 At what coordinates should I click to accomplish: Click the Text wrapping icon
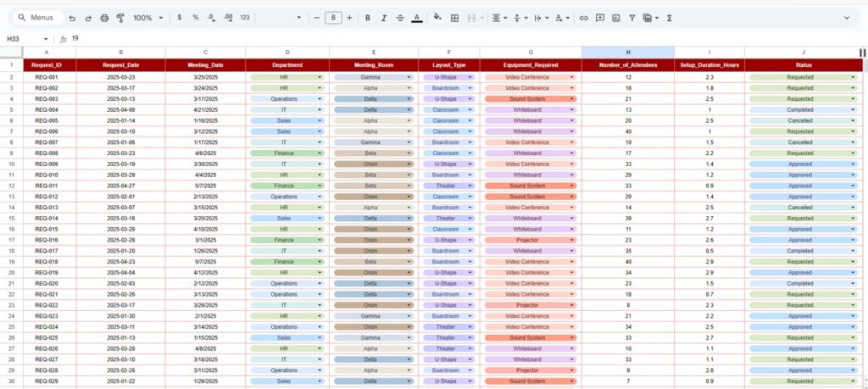537,18
